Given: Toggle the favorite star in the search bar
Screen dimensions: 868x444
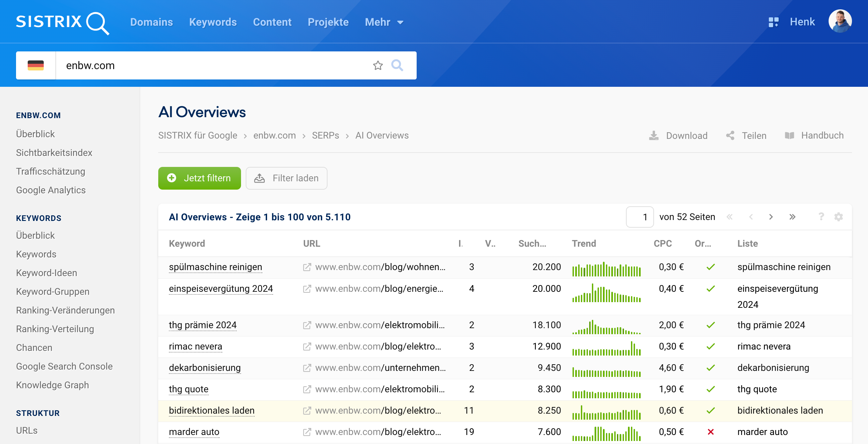Looking at the screenshot, I should 378,66.
